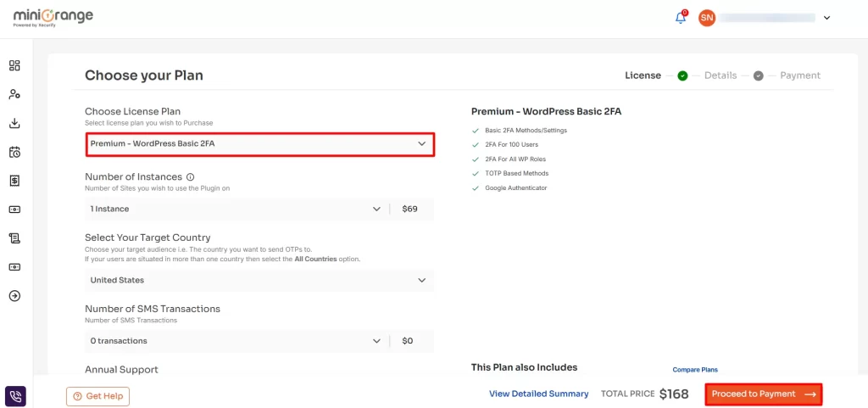868x408 pixels.
Task: Click the Number of Instances info icon
Action: coord(190,177)
